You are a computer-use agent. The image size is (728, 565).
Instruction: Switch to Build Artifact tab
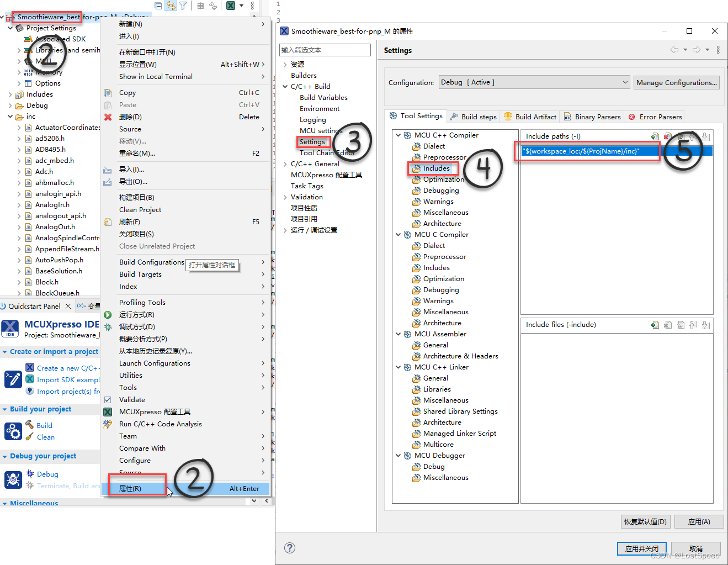pyautogui.click(x=530, y=117)
